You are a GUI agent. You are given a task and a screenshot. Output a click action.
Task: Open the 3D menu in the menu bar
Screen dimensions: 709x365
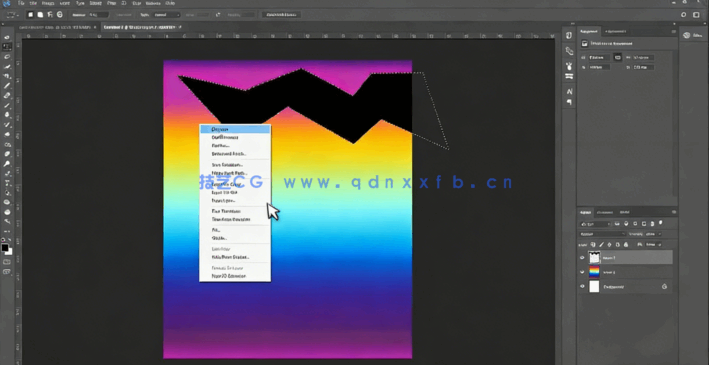pyautogui.click(x=124, y=3)
